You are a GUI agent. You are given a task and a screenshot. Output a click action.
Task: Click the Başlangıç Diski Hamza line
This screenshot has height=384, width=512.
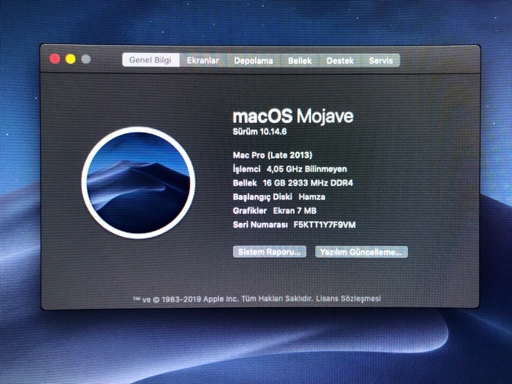(x=279, y=197)
